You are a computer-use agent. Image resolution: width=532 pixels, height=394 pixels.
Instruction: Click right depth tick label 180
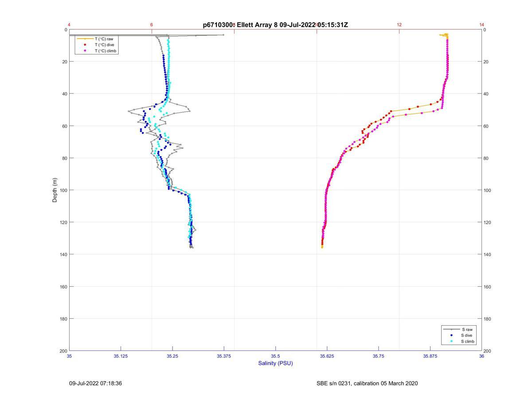(x=488, y=319)
